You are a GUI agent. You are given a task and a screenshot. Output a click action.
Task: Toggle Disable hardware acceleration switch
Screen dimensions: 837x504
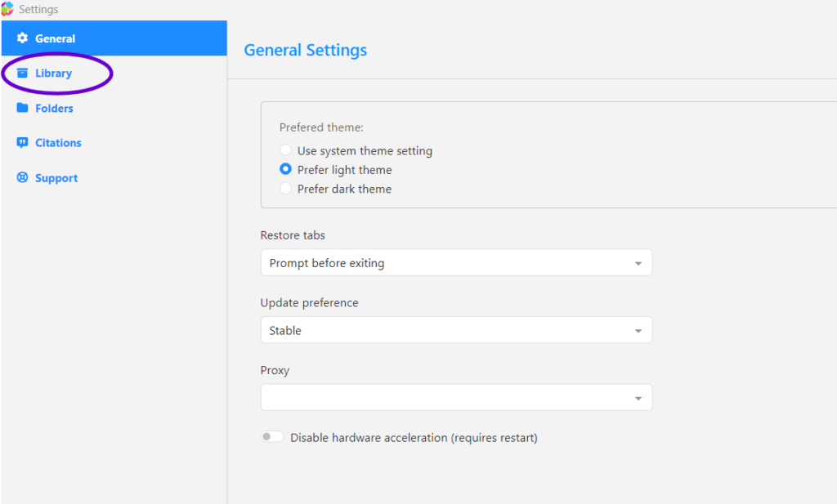(272, 438)
